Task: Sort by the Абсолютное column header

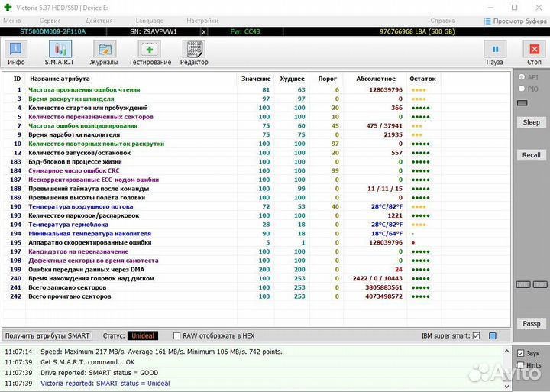Action: point(370,79)
